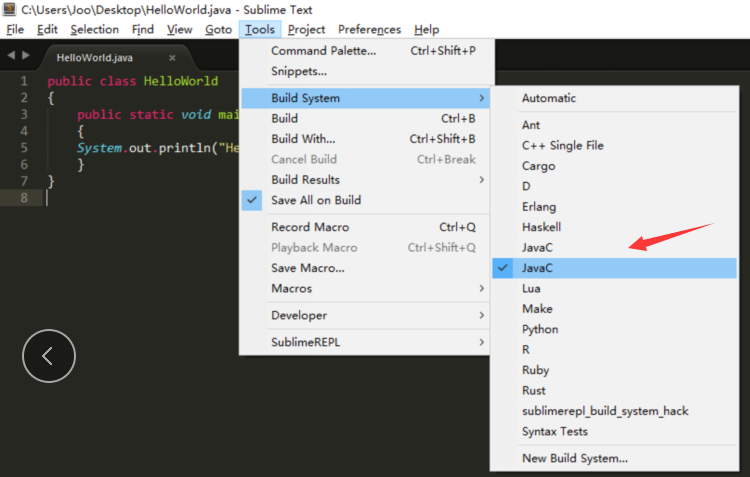Open the Macros submenu
Screen dimensions: 750x477
365,288
